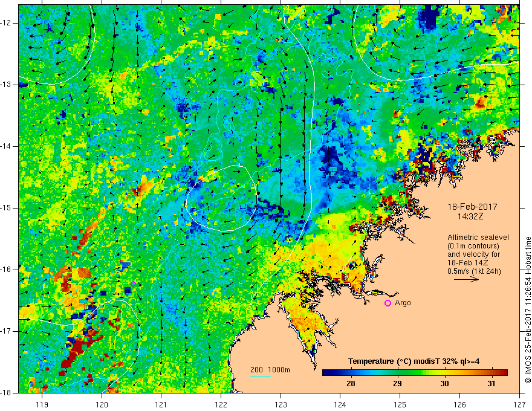Click the cyan line sample under the 200 label
532x411 pixels.
click(261, 376)
